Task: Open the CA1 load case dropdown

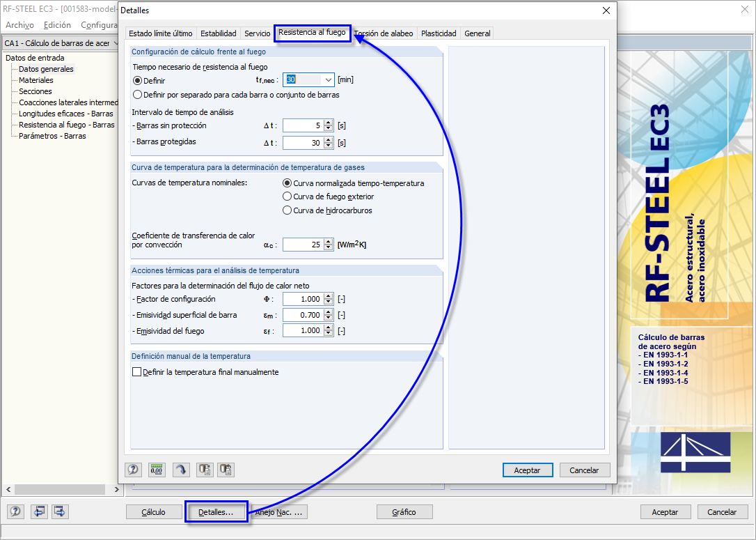Action: tap(116, 43)
